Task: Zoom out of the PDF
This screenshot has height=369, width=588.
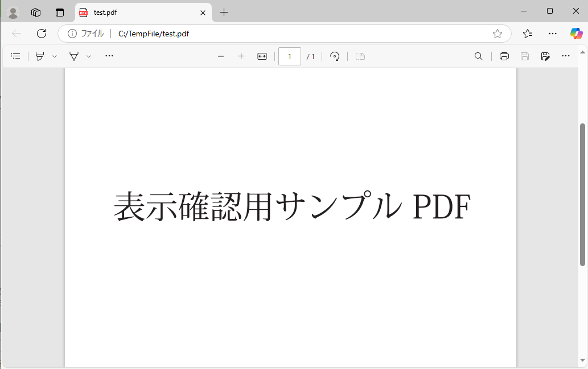Action: tap(221, 56)
